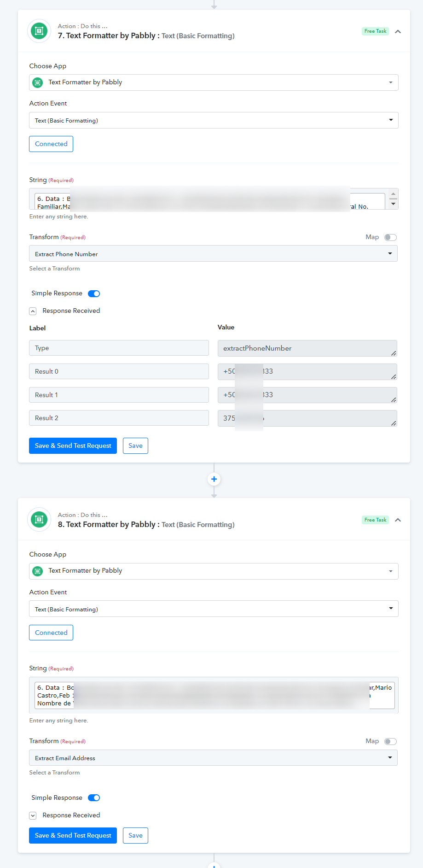Click the Save button in step 8
The image size is (423, 868).
click(135, 835)
